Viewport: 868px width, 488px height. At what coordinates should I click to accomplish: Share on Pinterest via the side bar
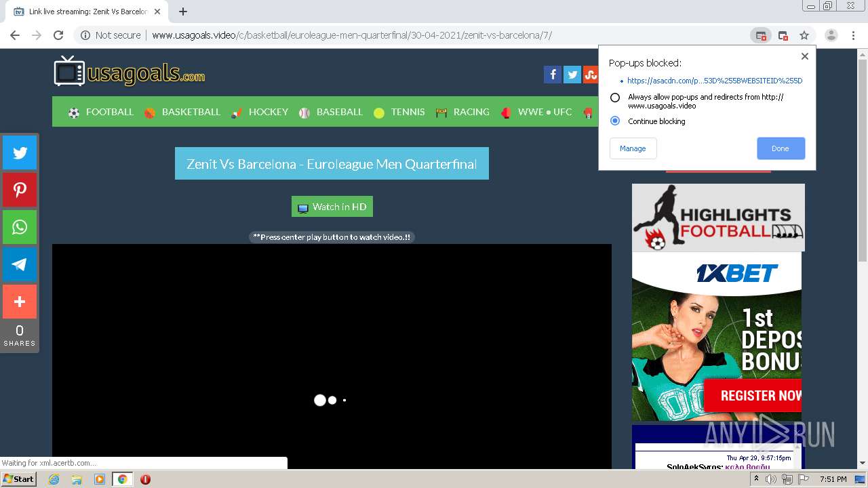[20, 190]
